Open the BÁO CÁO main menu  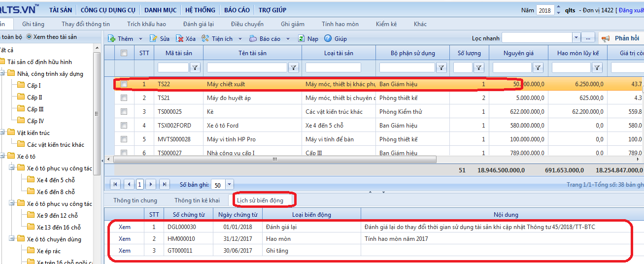(x=237, y=10)
